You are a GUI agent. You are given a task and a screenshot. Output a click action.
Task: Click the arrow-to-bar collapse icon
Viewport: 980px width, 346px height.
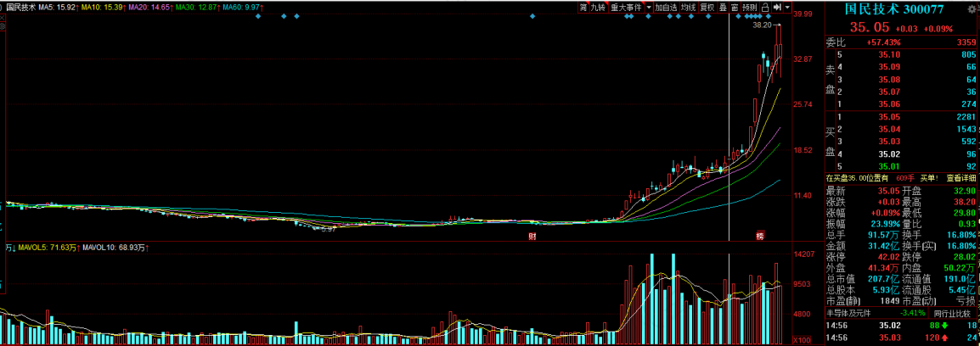tap(777, 7)
